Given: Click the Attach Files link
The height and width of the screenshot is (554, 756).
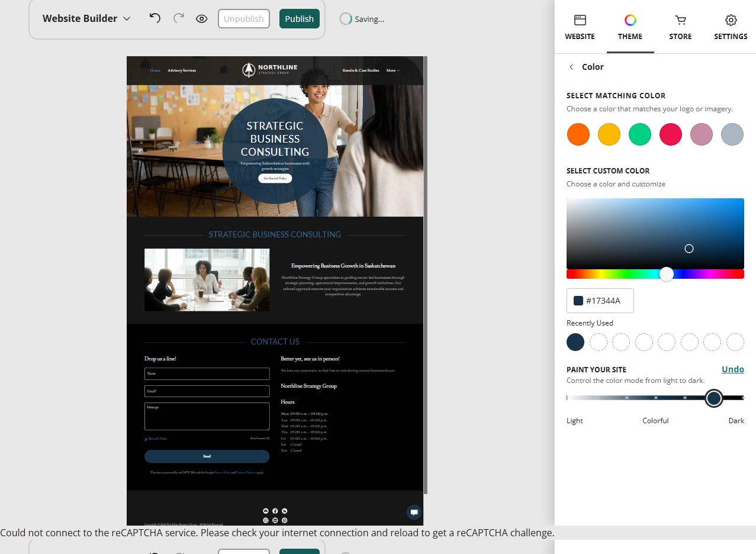Looking at the screenshot, I should coord(156,439).
